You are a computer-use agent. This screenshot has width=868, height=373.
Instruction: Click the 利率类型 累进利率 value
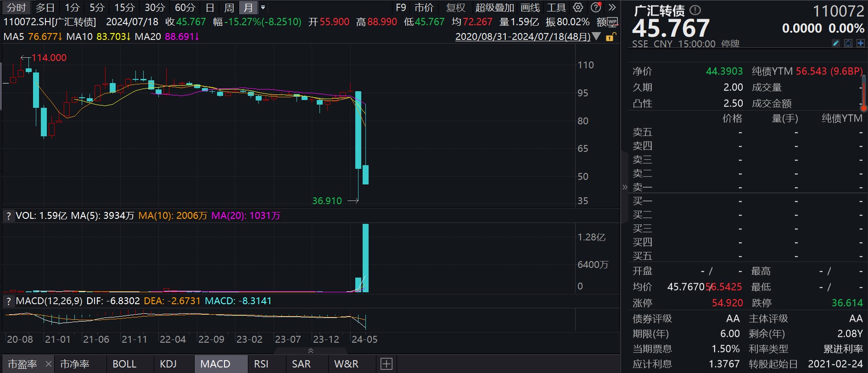coord(843,349)
